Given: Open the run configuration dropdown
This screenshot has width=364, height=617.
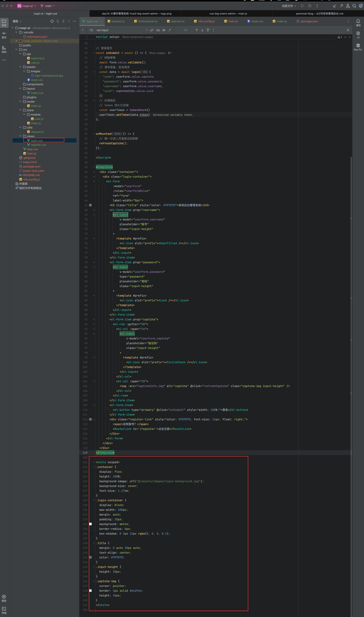Looking at the screenshot, I should pyautogui.click(x=289, y=6).
